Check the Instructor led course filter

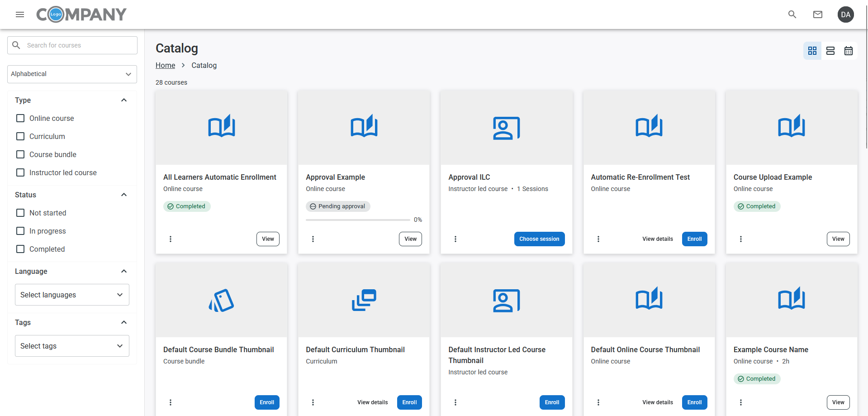click(x=20, y=172)
